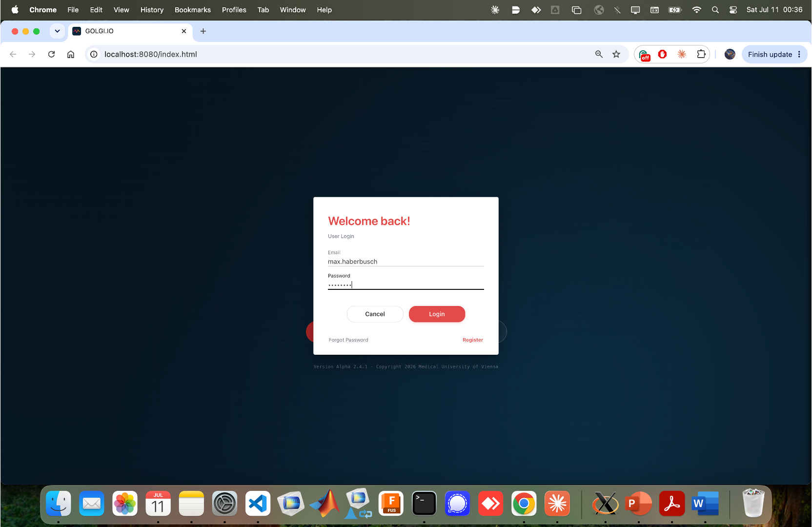Launch Visual Studio Code from the Dock
Screen dimensions: 812x527
point(258,504)
